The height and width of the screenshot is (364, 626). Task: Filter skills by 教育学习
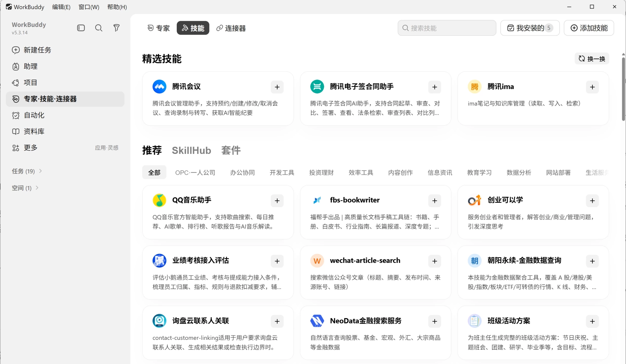tap(479, 172)
